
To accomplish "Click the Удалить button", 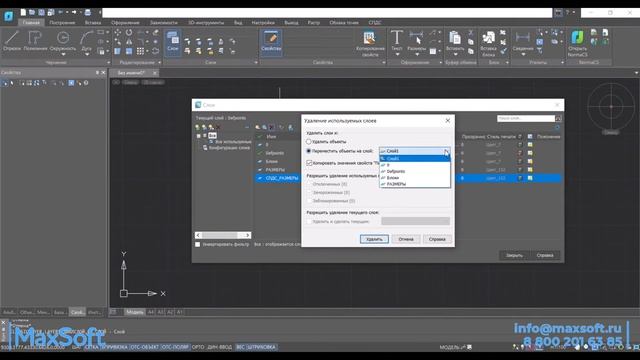I will (374, 239).
